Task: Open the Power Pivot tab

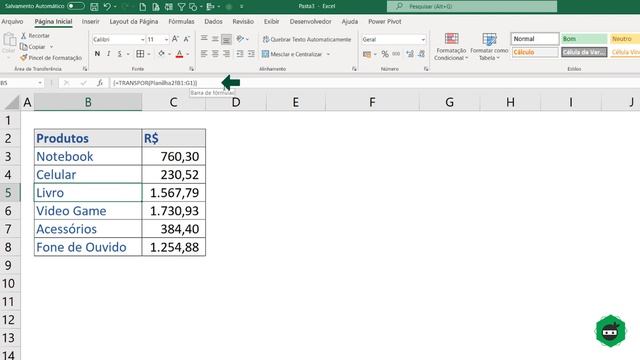Action: coord(384,22)
